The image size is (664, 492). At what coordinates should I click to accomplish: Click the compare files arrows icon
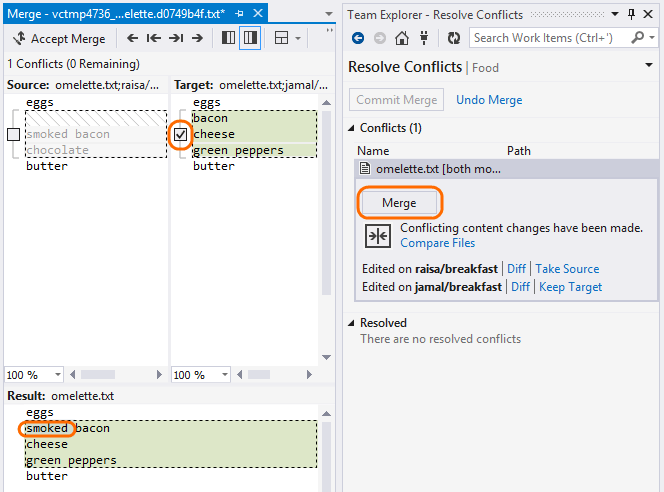[377, 236]
